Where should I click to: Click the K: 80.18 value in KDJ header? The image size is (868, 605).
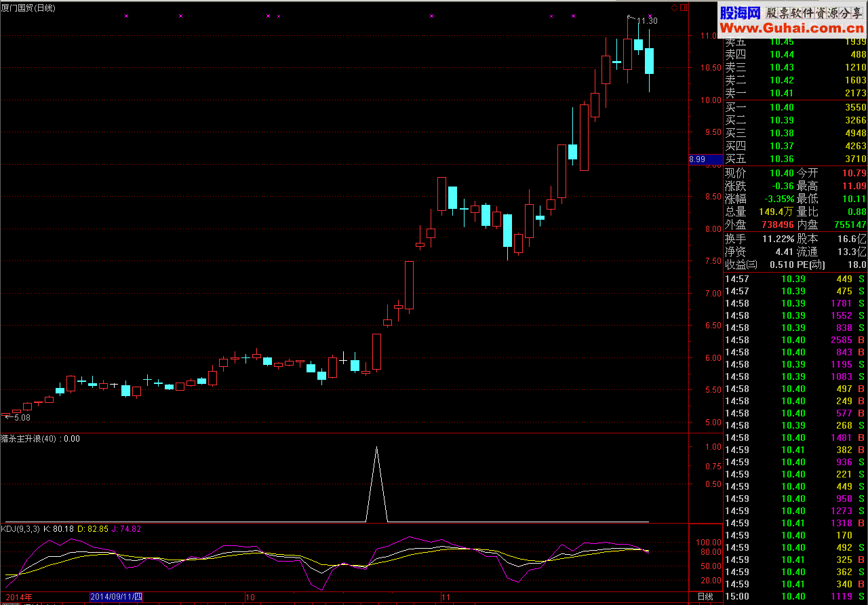[58, 528]
